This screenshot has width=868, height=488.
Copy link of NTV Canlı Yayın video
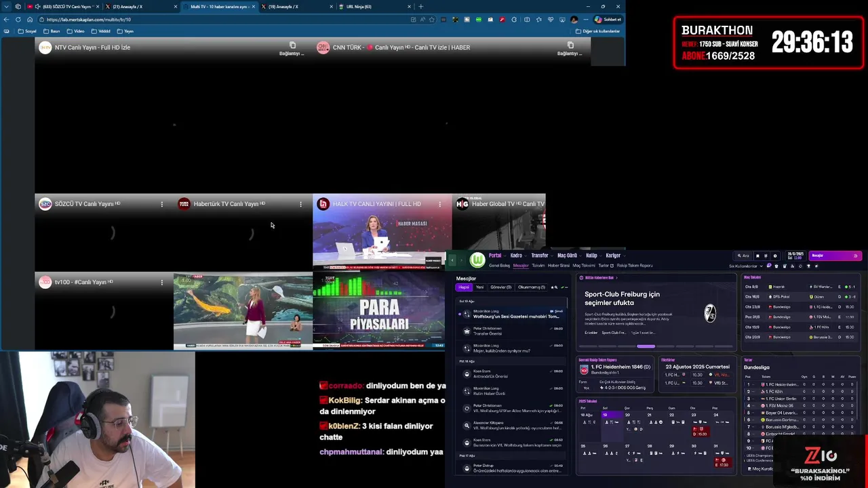click(x=292, y=48)
